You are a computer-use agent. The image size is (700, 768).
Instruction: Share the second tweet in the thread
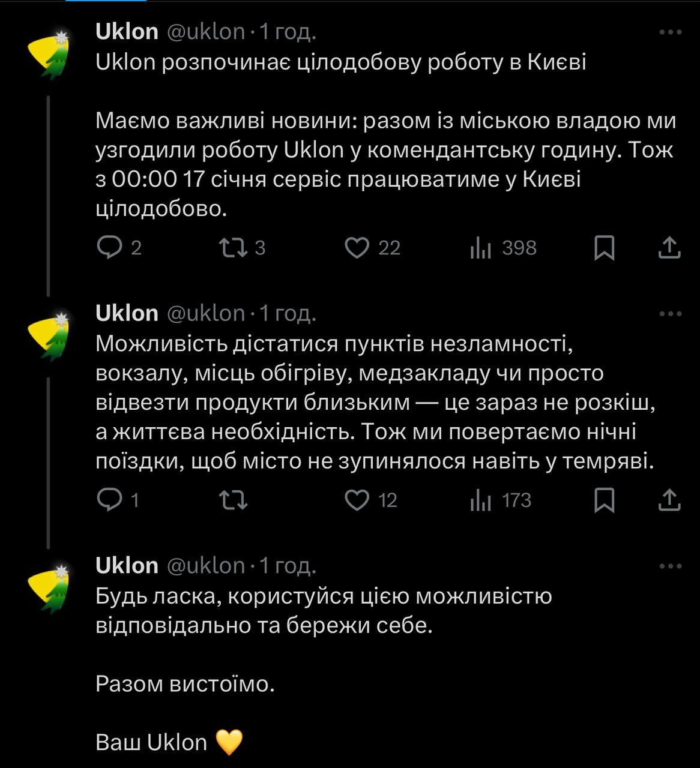pyautogui.click(x=669, y=500)
